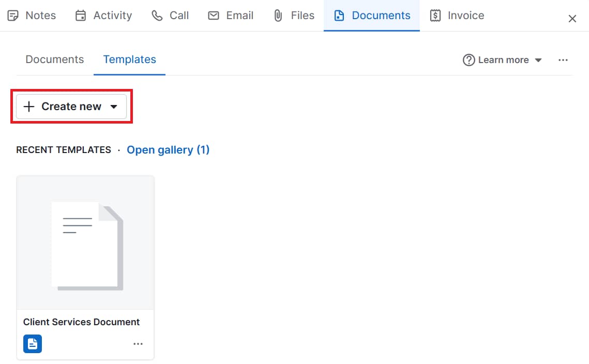589x364 pixels.
Task: Click the Files paperclip icon
Action: point(278,15)
